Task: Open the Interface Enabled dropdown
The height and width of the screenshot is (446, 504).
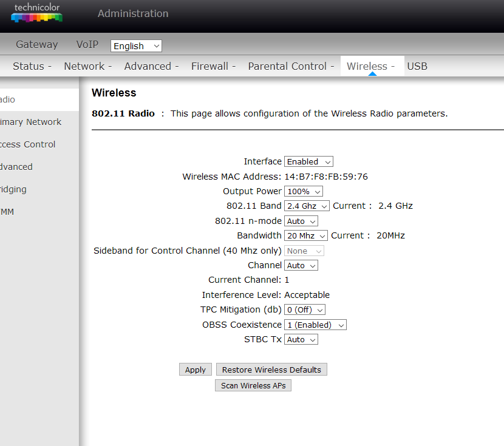Action: pos(308,161)
